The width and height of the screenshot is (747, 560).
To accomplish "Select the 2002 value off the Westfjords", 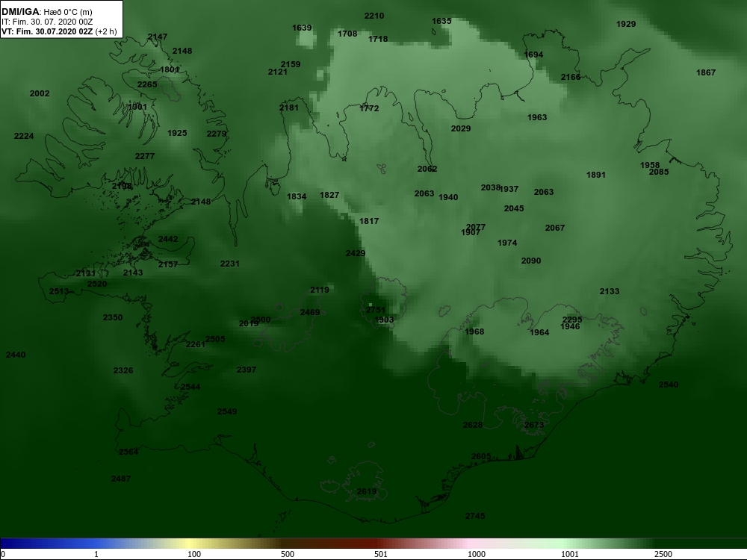I will pyautogui.click(x=40, y=94).
